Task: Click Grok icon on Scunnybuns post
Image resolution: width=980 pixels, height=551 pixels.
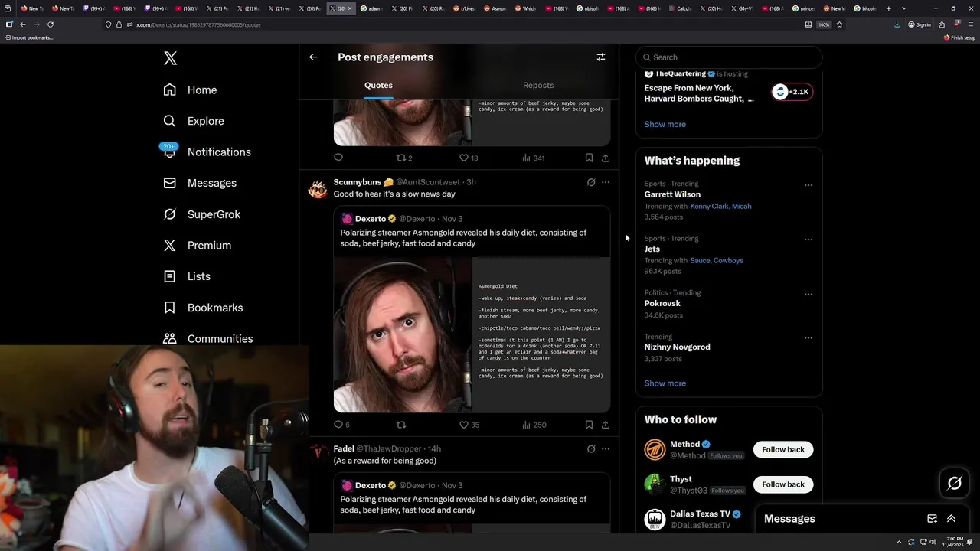Action: tap(591, 182)
